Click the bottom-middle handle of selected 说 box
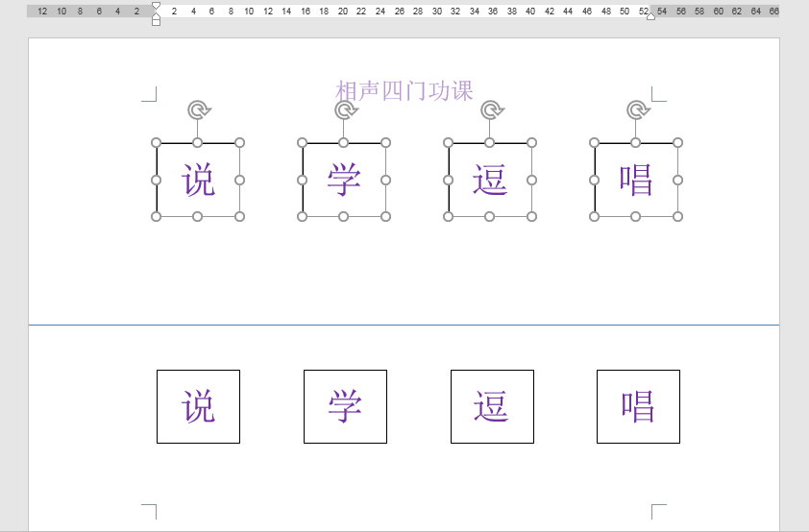 point(198,216)
